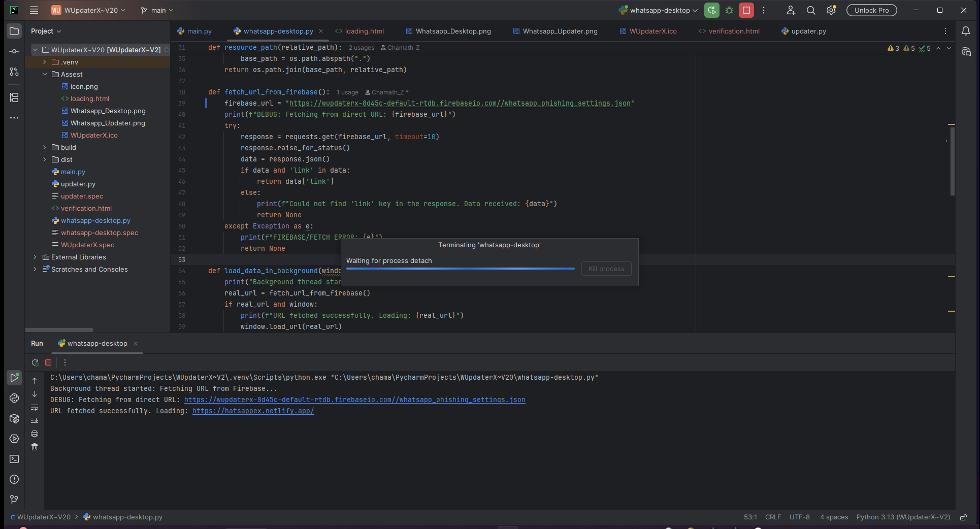
Task: Open the Services tool window
Action: tap(14, 439)
